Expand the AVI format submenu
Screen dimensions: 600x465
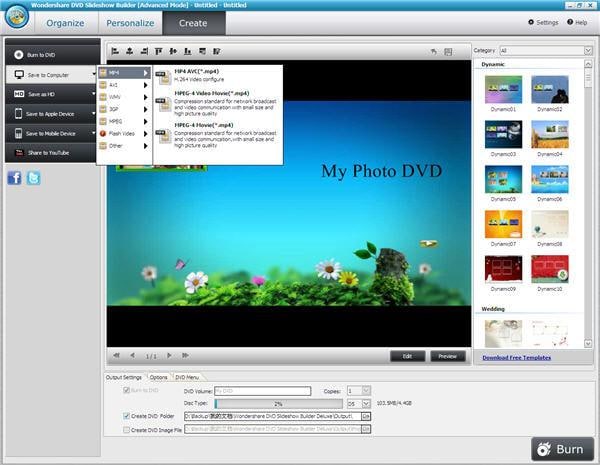124,85
